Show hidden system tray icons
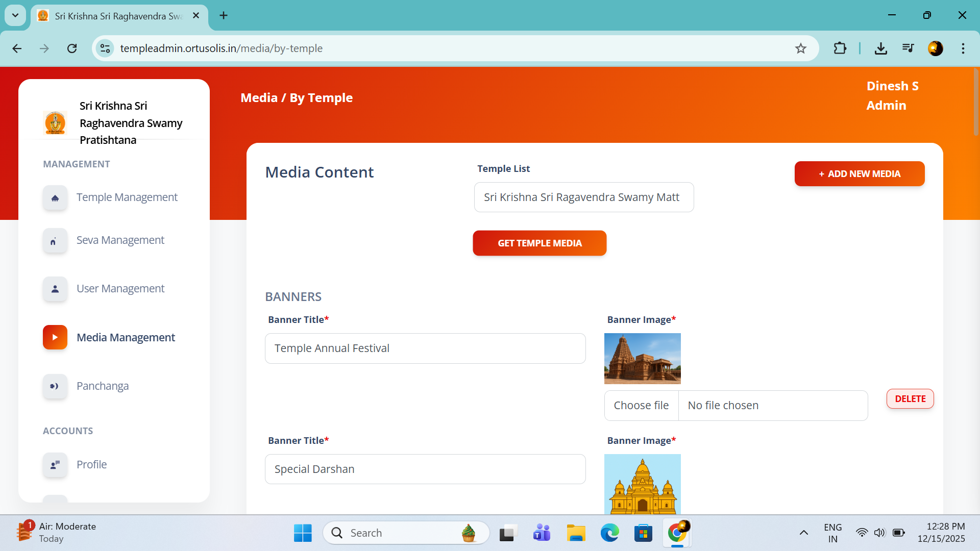The image size is (980, 551). point(803,533)
